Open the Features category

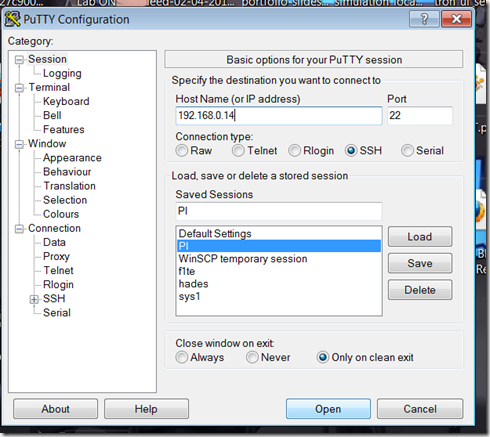point(63,129)
